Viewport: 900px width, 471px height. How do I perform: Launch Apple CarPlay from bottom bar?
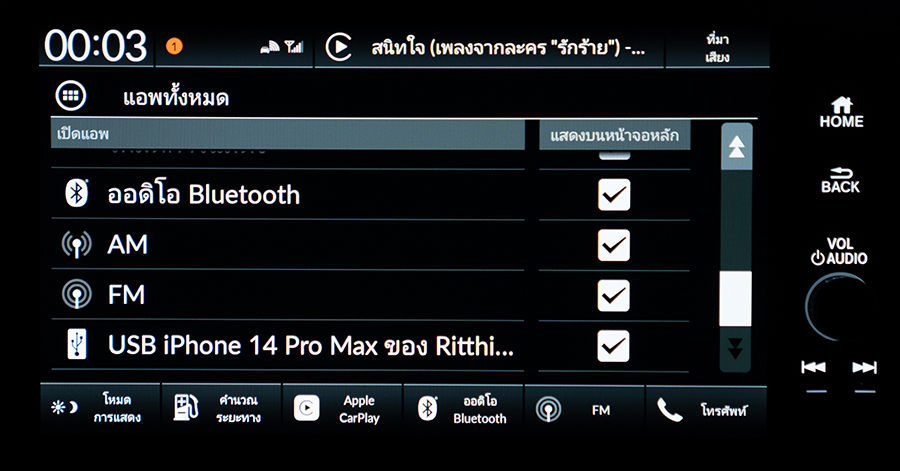342,409
